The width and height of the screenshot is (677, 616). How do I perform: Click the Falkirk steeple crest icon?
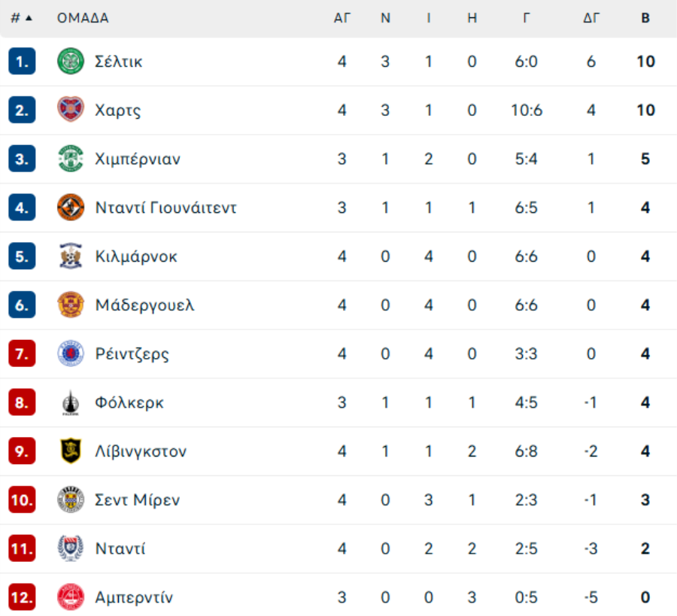pos(71,402)
